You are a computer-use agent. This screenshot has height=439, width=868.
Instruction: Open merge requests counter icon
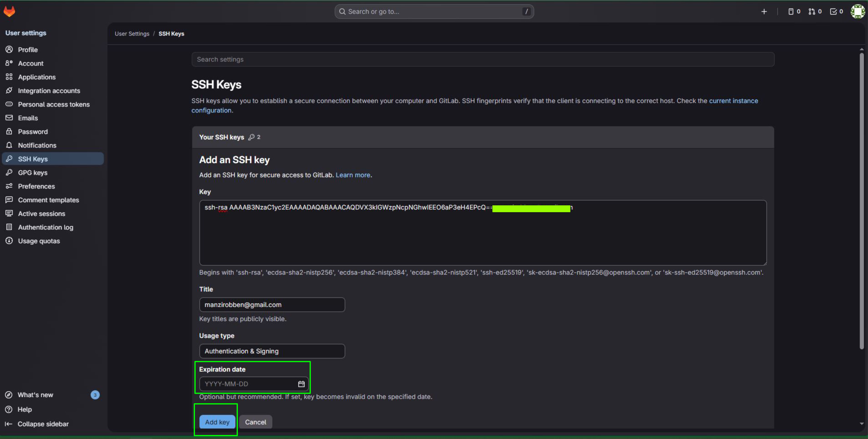pyautogui.click(x=815, y=12)
